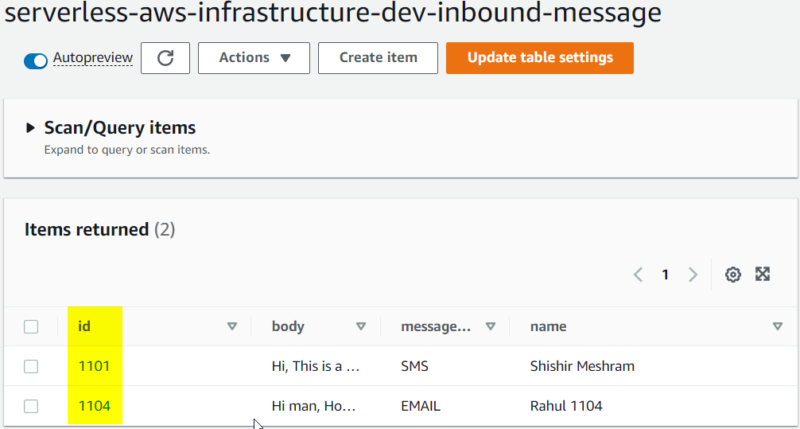Screen dimensions: 800x429
Task: Click page number 1 in pagination
Action: click(665, 275)
